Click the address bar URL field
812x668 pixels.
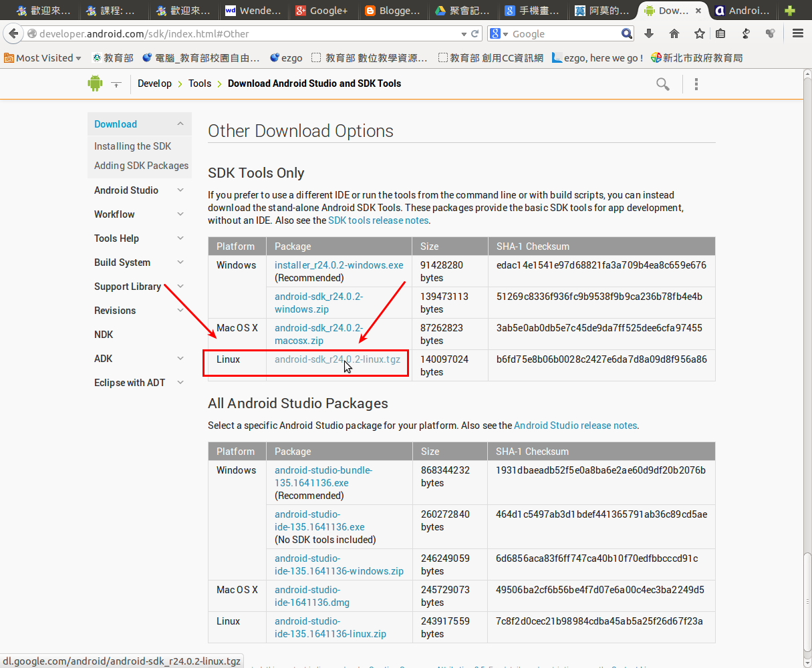click(247, 34)
